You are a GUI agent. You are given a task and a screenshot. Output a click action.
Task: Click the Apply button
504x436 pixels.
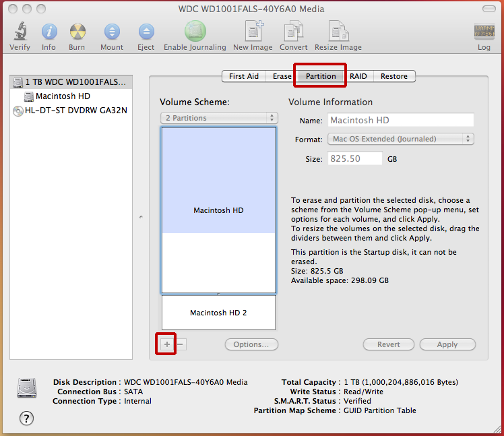(447, 344)
